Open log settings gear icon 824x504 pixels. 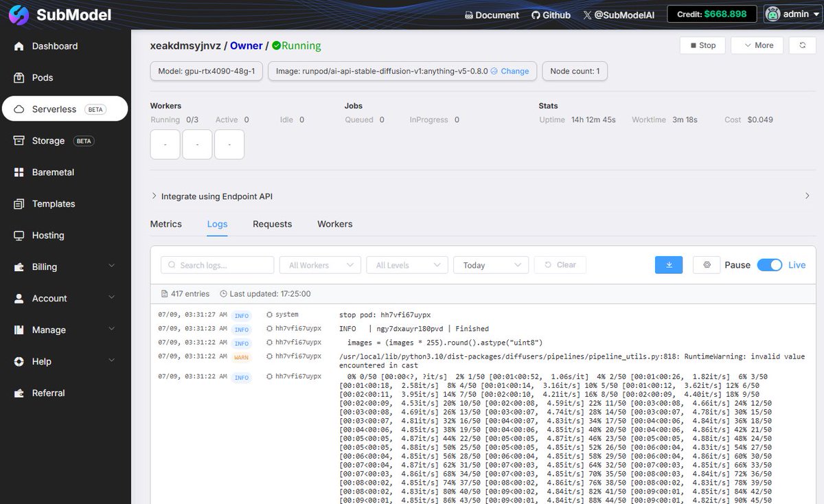(x=707, y=265)
